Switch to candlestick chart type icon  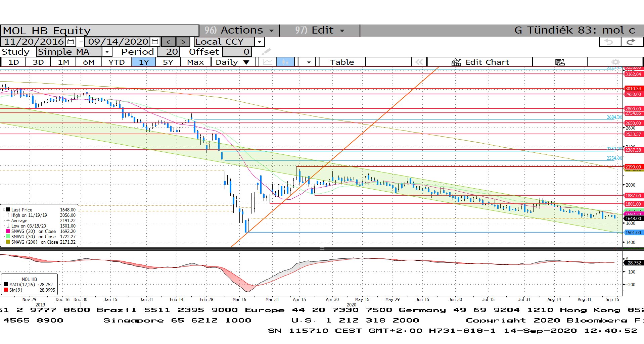[285, 62]
